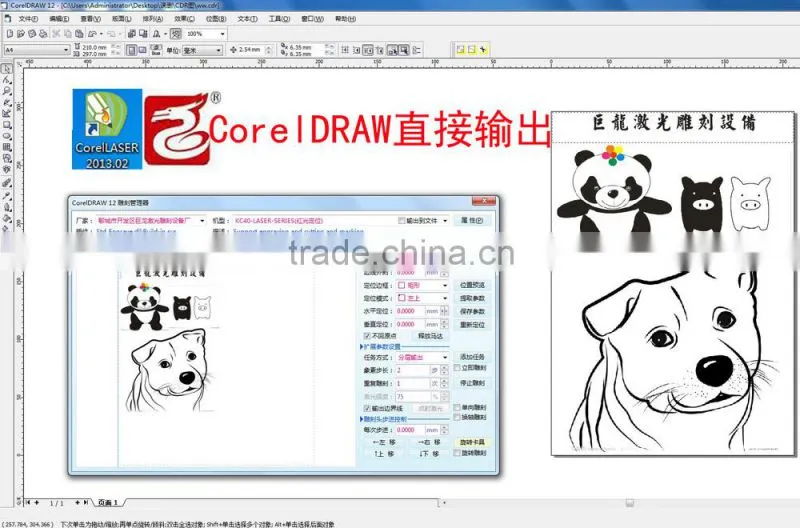The width and height of the screenshot is (800, 528).
Task: Click the 象素步长 stepper arrows
Action: tap(444, 370)
